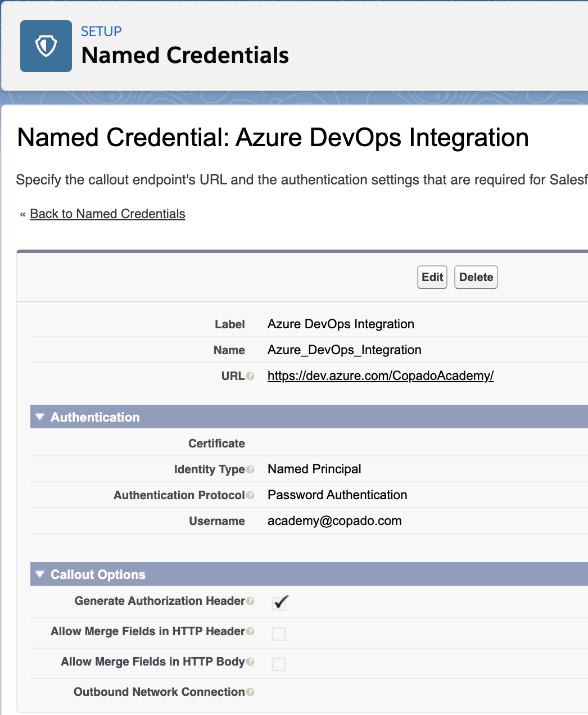Click the Delete button
This screenshot has width=588, height=715.
476,277
